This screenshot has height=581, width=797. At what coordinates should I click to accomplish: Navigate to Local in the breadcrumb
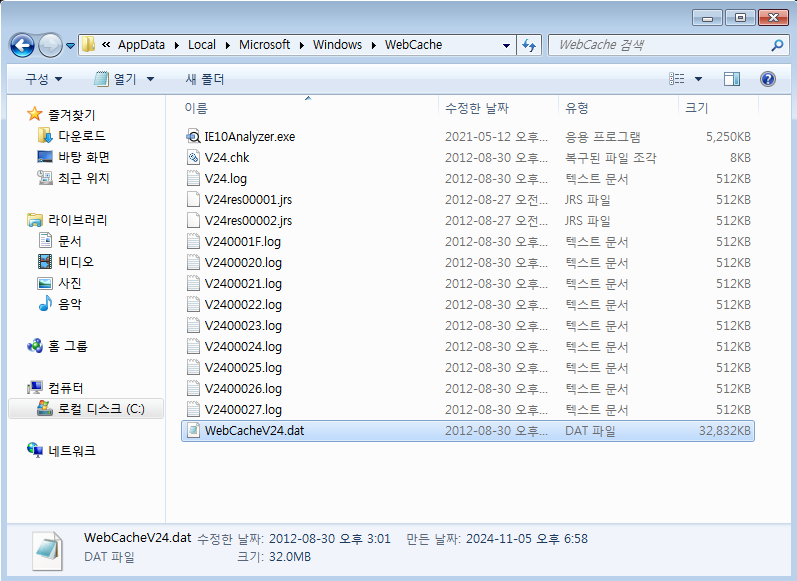pyautogui.click(x=202, y=45)
